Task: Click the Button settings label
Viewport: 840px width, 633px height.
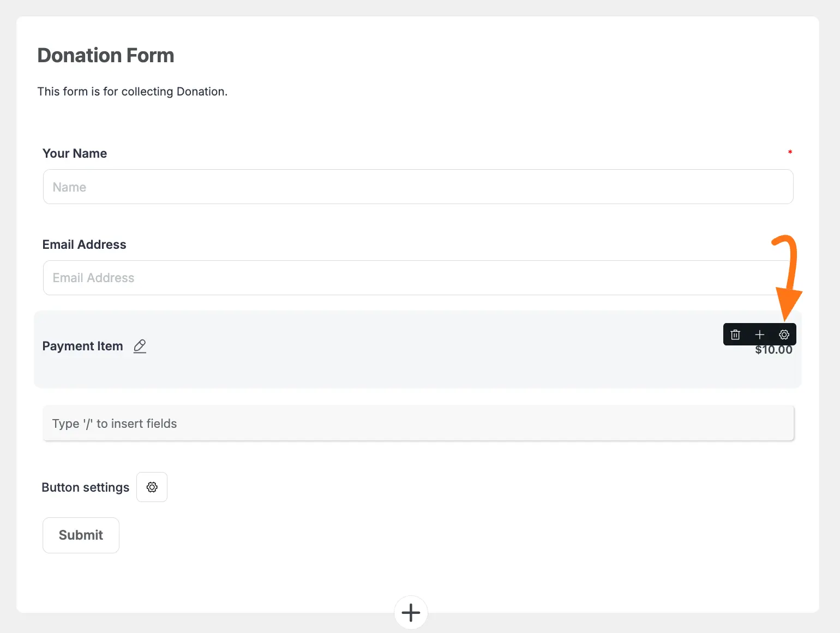Action: (x=86, y=487)
